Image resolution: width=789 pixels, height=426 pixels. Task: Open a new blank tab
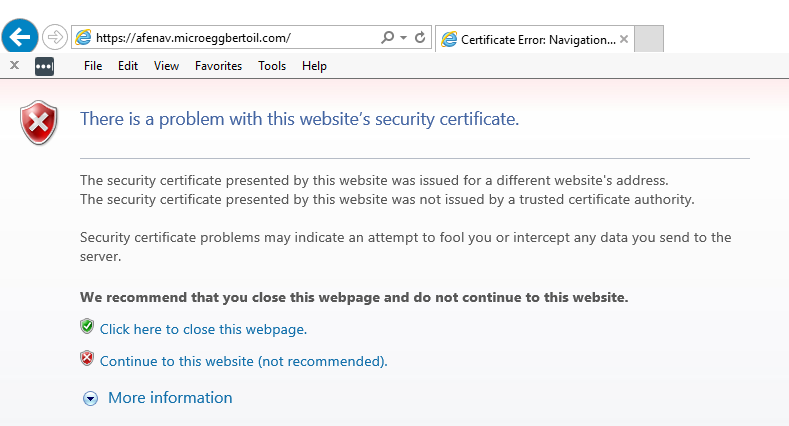click(650, 39)
